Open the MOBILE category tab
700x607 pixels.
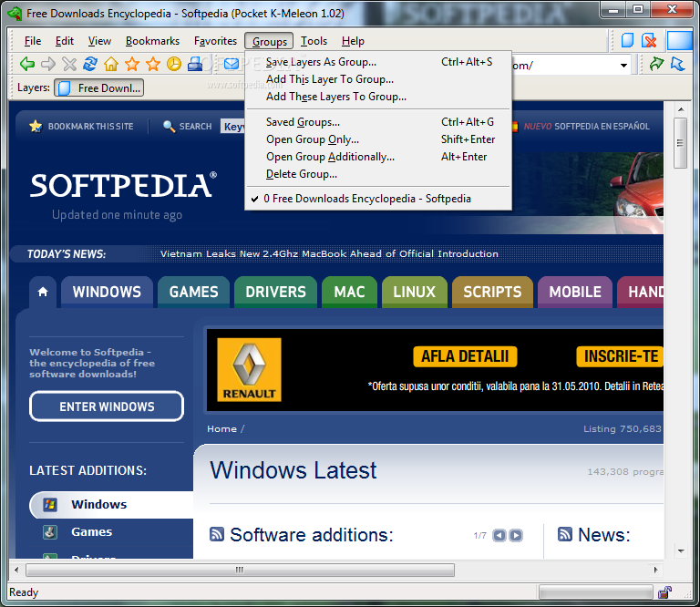click(575, 292)
